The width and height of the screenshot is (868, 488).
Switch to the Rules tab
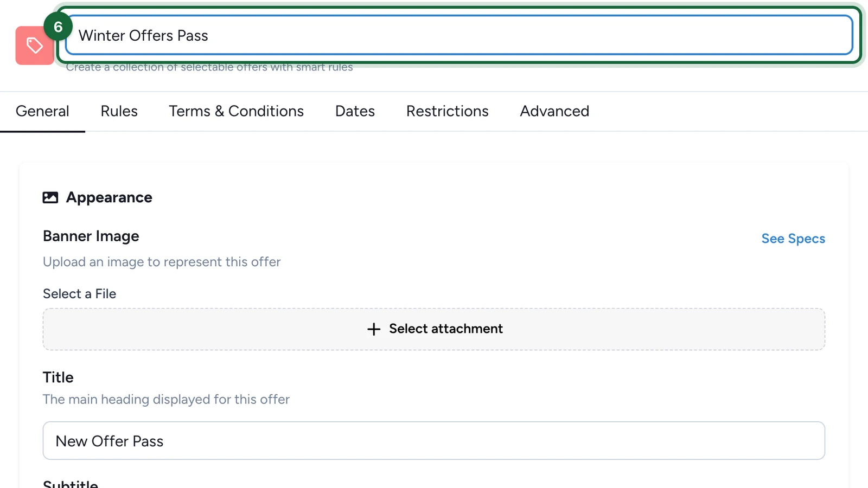coord(119,111)
